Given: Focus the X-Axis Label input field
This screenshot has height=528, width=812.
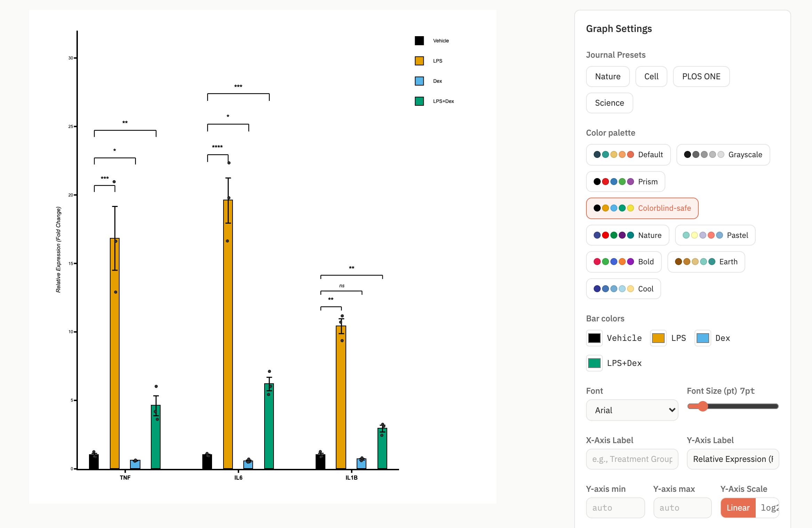Looking at the screenshot, I should pos(632,459).
